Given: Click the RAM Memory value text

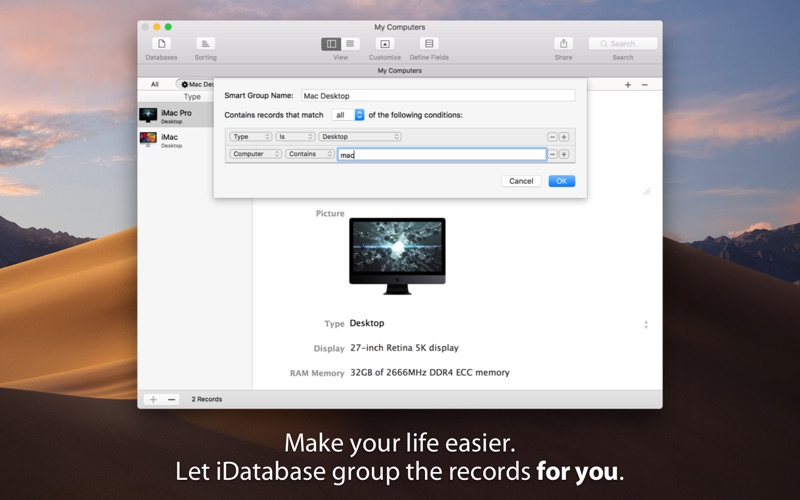Looking at the screenshot, I should [430, 373].
